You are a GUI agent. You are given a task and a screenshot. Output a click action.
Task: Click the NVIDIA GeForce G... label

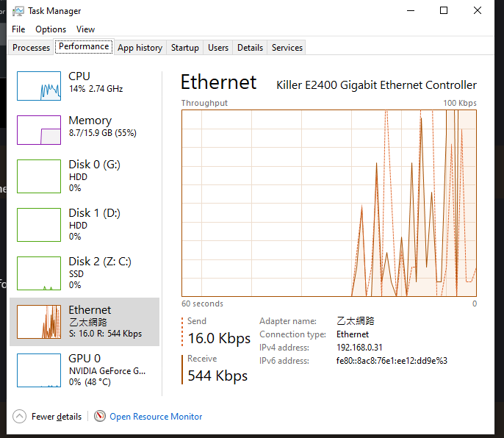click(107, 371)
